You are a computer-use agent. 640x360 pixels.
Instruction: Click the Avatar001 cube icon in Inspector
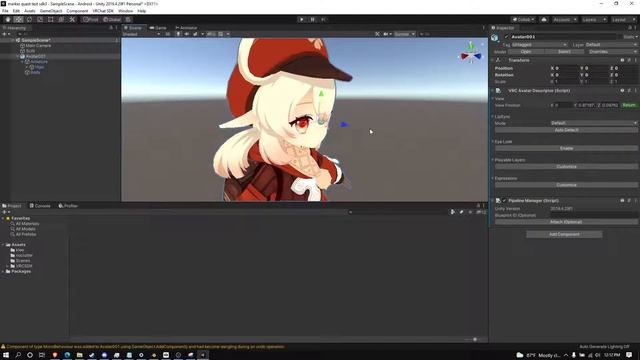tap(495, 38)
